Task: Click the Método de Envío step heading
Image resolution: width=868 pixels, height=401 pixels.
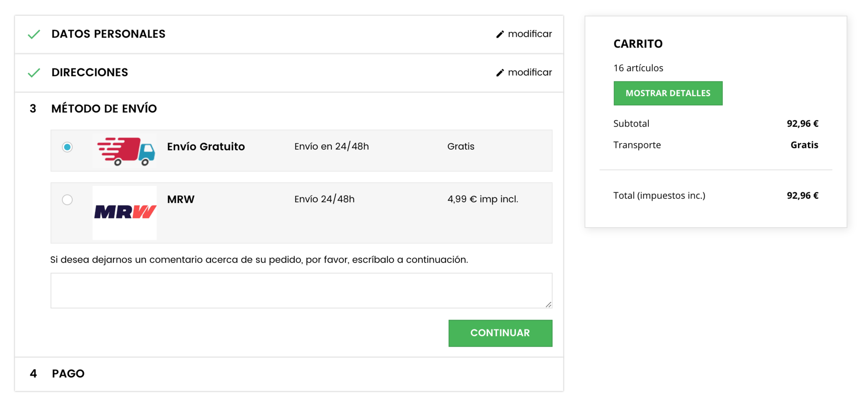Action: click(104, 109)
